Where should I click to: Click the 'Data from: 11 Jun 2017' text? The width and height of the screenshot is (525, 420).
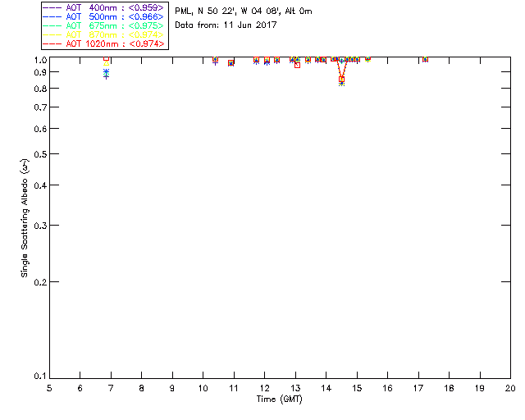click(226, 25)
